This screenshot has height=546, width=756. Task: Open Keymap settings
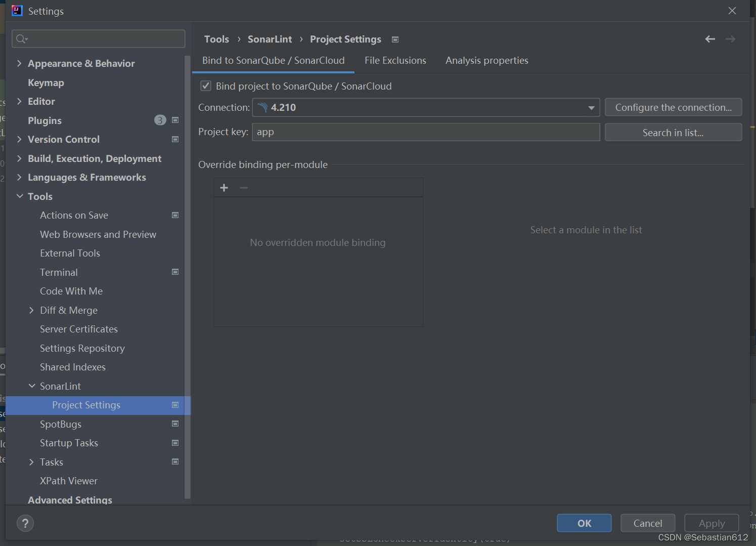pyautogui.click(x=46, y=82)
